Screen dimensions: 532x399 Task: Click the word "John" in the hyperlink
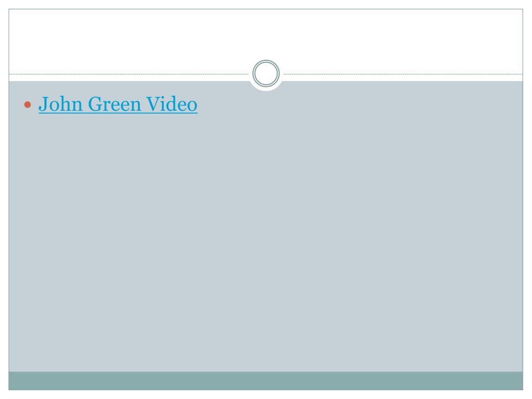(x=60, y=104)
